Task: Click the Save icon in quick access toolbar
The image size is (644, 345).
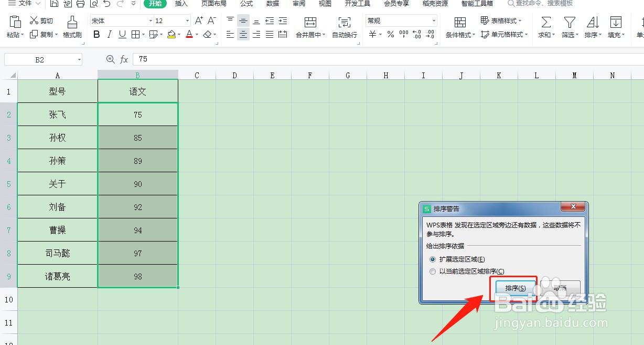Action: (55, 4)
